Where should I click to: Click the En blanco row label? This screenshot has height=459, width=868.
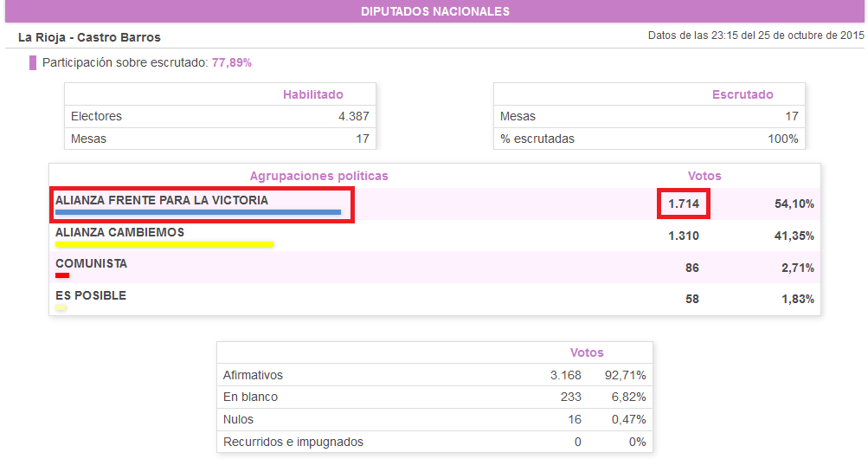click(x=250, y=397)
